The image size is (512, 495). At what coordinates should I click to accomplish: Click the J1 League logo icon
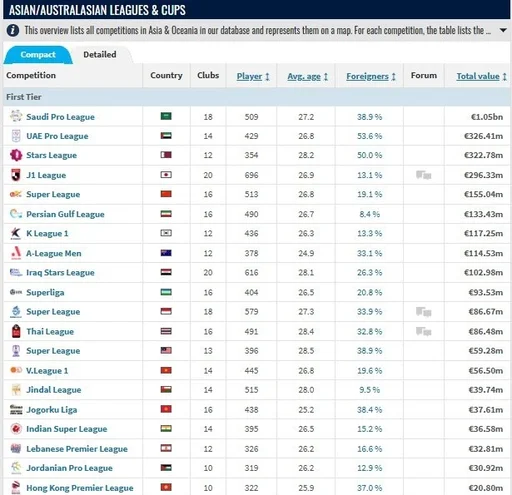(x=16, y=175)
